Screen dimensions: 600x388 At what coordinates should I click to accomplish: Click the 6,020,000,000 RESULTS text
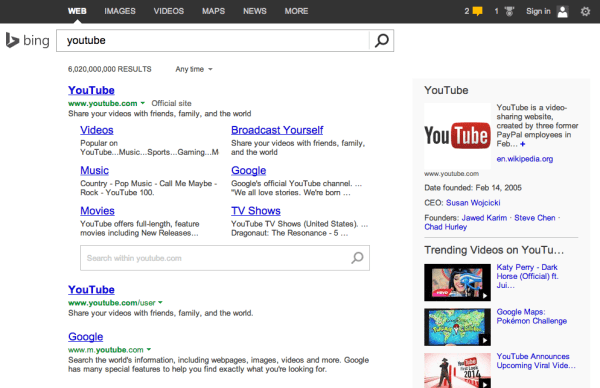tap(110, 69)
